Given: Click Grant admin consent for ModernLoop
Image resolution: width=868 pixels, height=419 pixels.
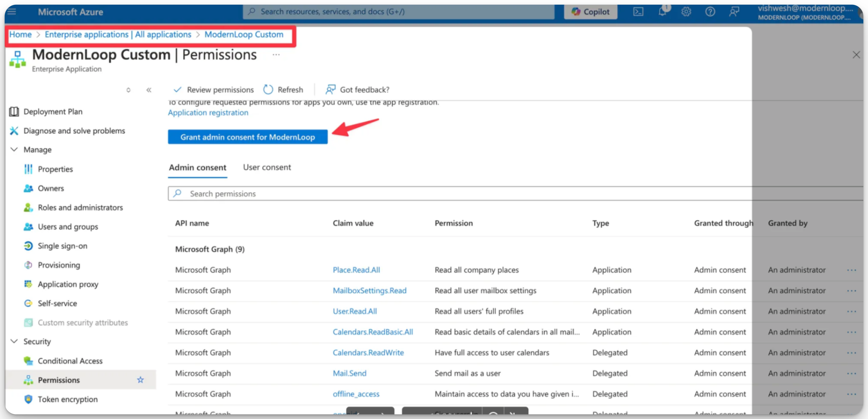Looking at the screenshot, I should pyautogui.click(x=248, y=137).
